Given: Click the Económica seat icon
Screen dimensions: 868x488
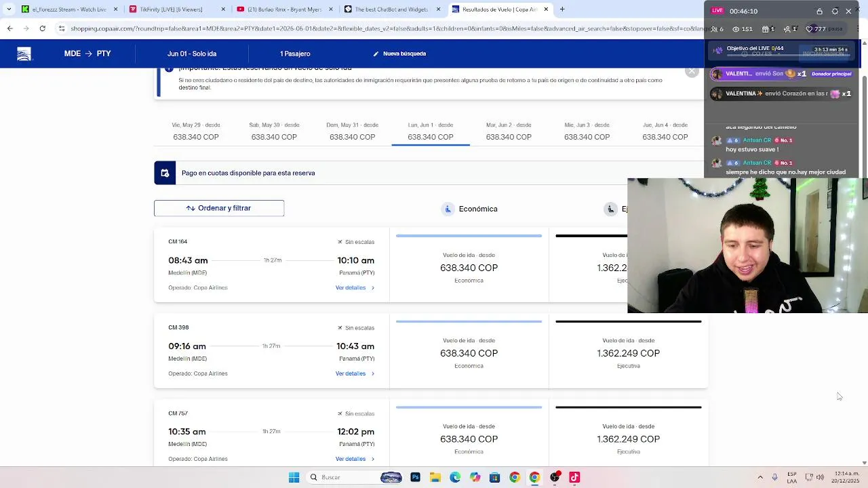Looking at the screenshot, I should pyautogui.click(x=448, y=209).
